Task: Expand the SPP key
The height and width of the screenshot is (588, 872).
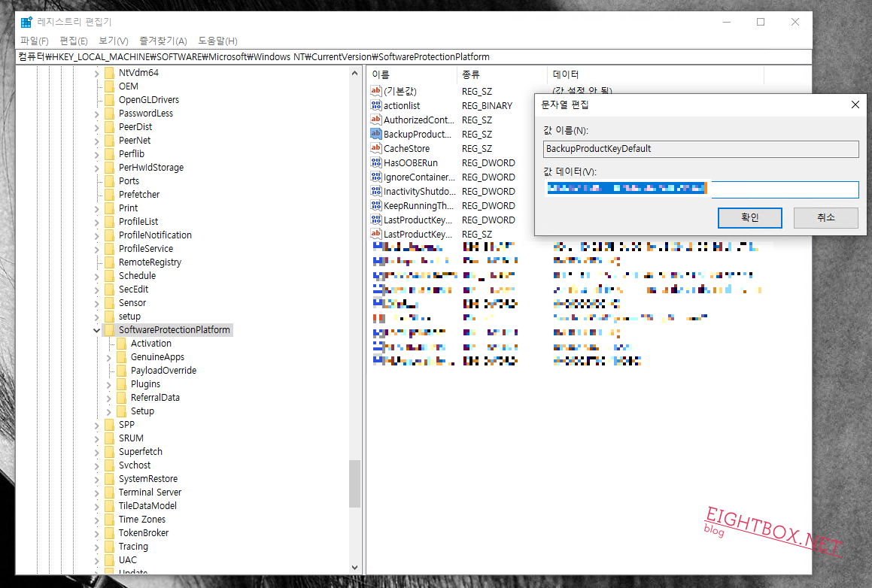Action: point(96,425)
